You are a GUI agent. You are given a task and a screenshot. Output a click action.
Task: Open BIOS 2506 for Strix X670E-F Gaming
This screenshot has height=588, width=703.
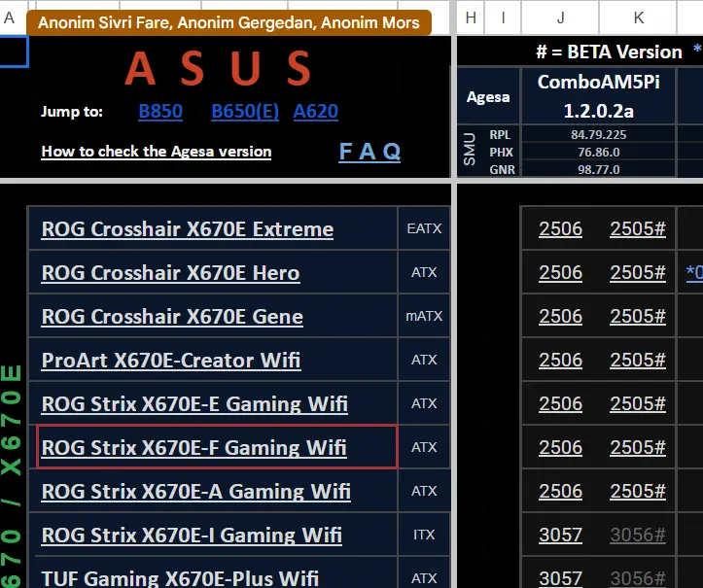[x=560, y=447]
